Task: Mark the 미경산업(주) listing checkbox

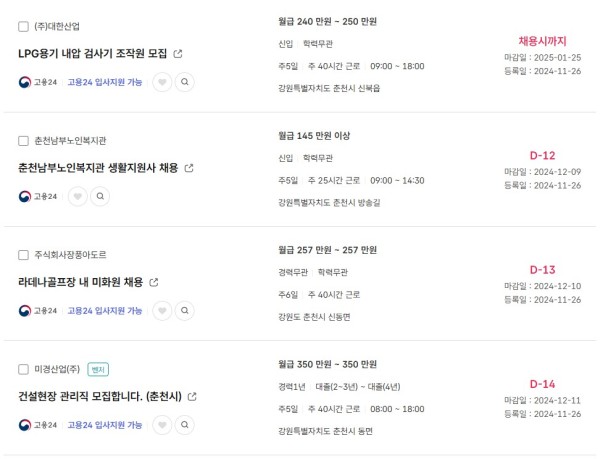Action: [x=23, y=369]
